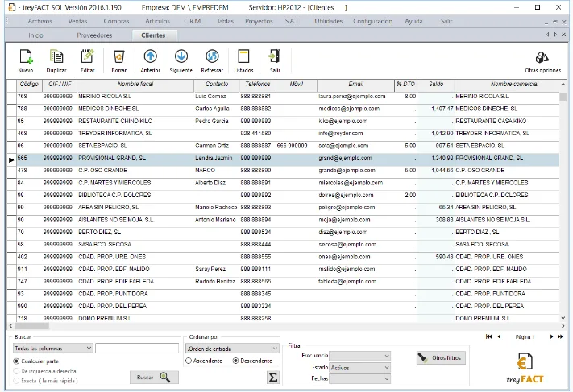This screenshot has width=573, height=392.
Task: Select TREYDER INFORMATICA, SL fiscal name
Action: point(115,134)
